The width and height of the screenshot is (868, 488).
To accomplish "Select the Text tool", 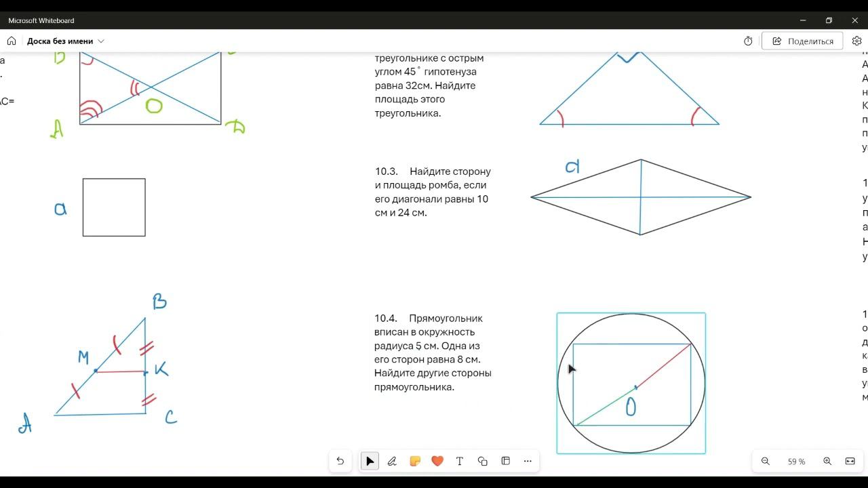I will click(x=460, y=461).
